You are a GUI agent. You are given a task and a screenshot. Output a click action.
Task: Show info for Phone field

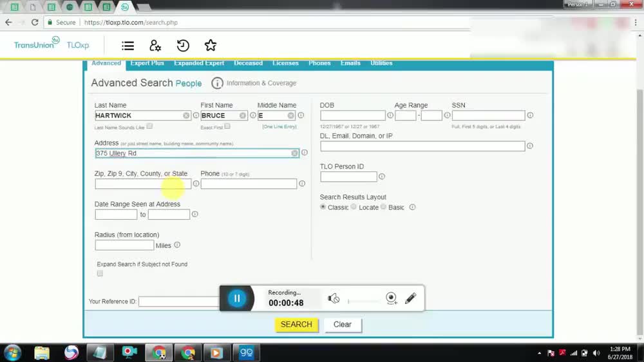pos(302,184)
